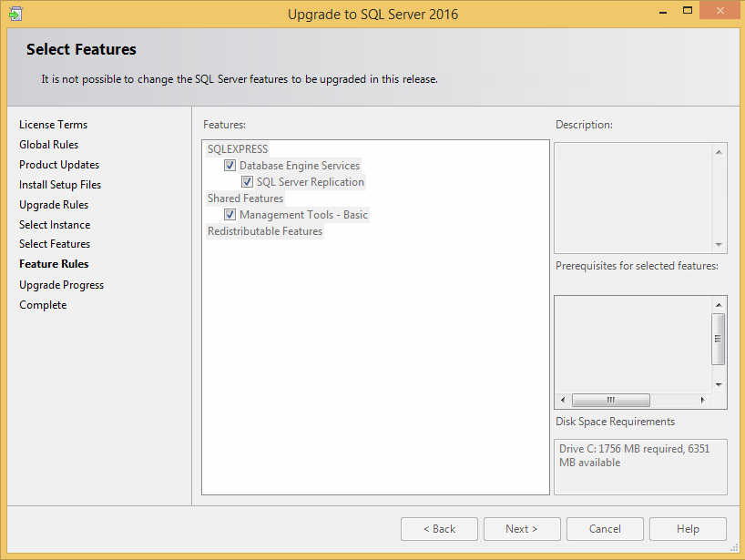Toggle the SQL Server Replication checkbox

tap(247, 182)
